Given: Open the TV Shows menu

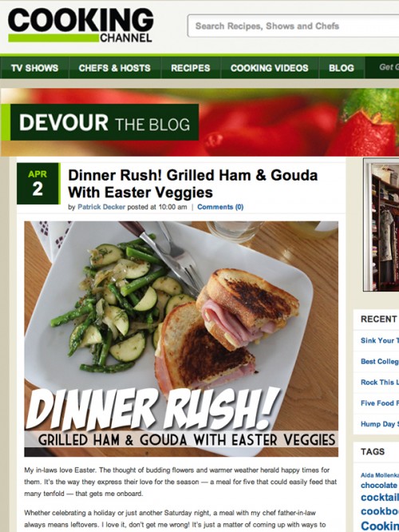Looking at the screenshot, I should (x=34, y=68).
